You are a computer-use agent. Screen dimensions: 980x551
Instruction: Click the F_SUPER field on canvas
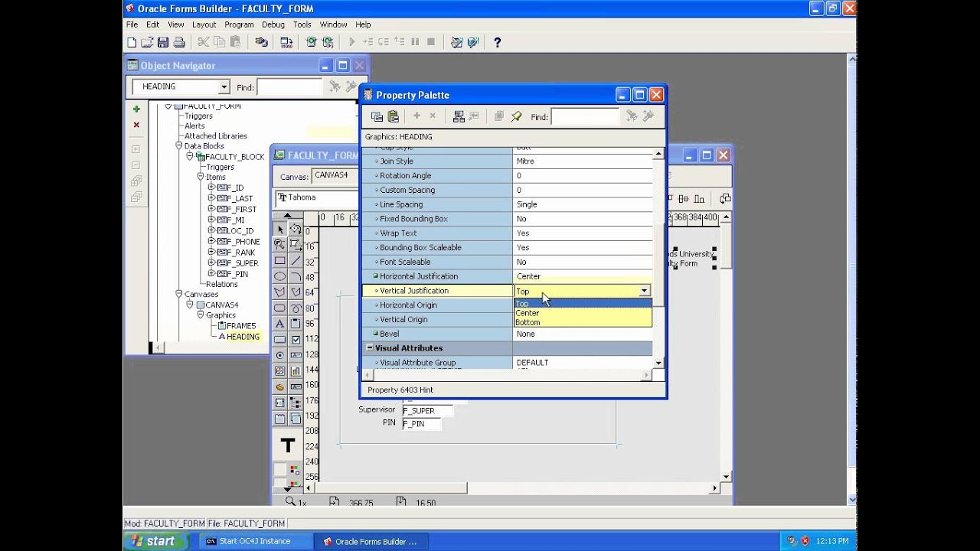428,411
